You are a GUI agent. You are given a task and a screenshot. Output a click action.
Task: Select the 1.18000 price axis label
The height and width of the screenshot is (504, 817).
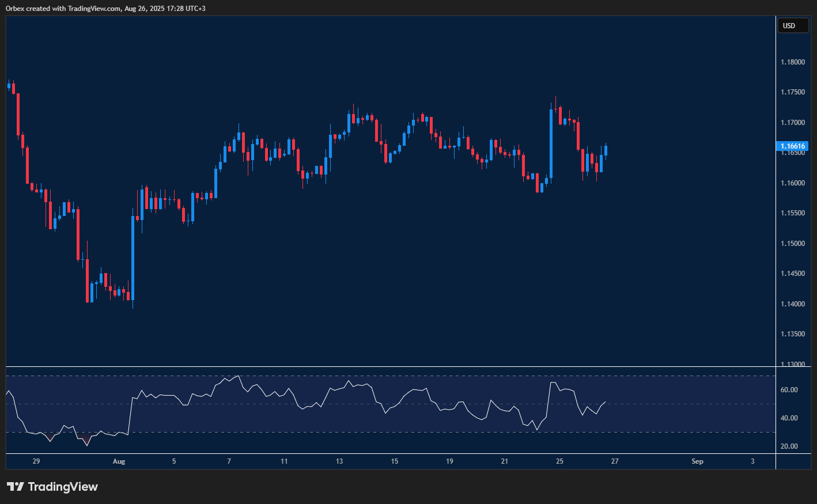793,62
